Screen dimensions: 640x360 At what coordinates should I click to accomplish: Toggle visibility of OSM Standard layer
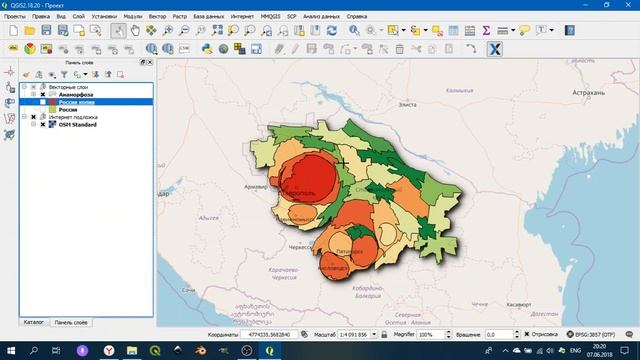43,124
